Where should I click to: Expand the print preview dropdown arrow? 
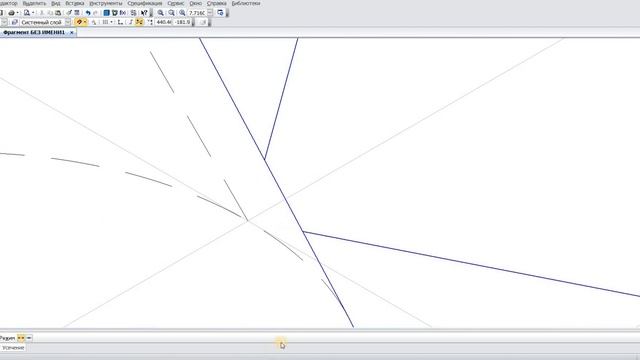(x=33, y=13)
